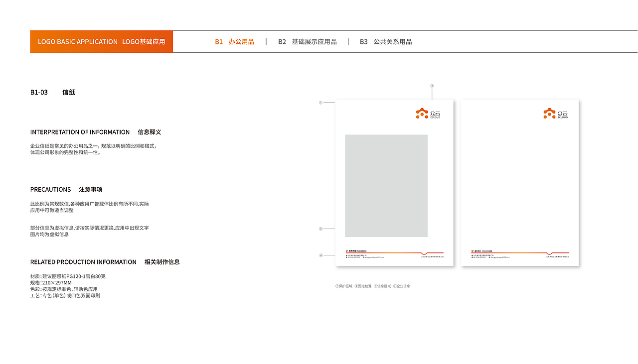Click the company name at right letterhead's bottom right
Viewport: 638px width, 364px height.
tap(558, 257)
